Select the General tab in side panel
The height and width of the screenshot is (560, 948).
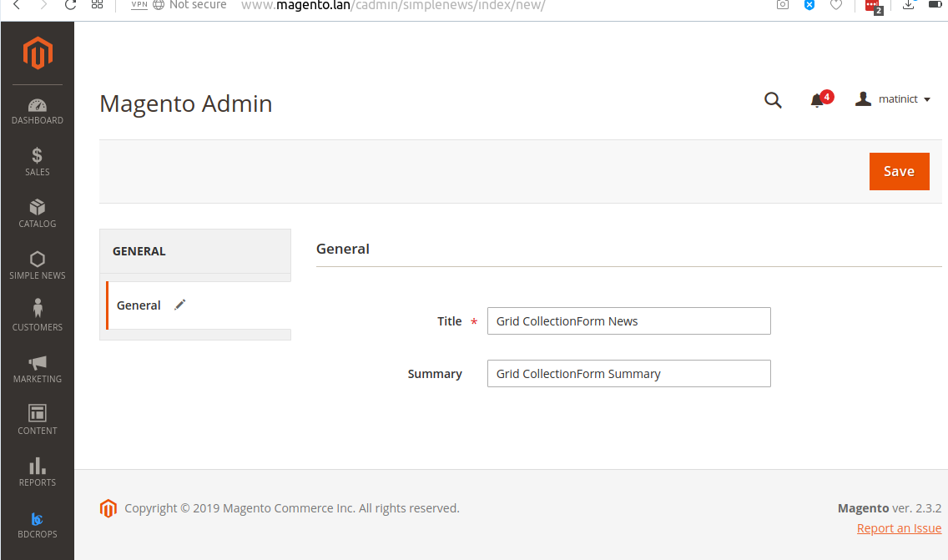coord(139,305)
